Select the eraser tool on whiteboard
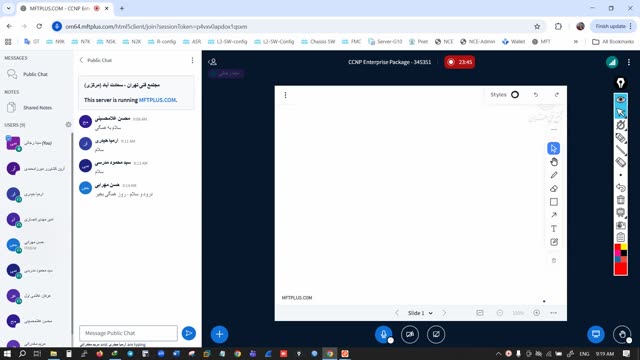The image size is (640, 360). coord(553,189)
